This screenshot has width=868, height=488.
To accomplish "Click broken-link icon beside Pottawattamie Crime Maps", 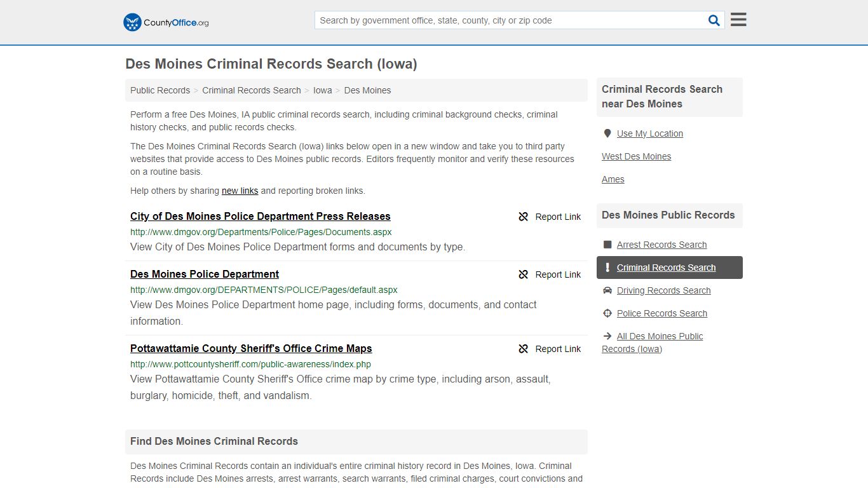I will pos(524,349).
